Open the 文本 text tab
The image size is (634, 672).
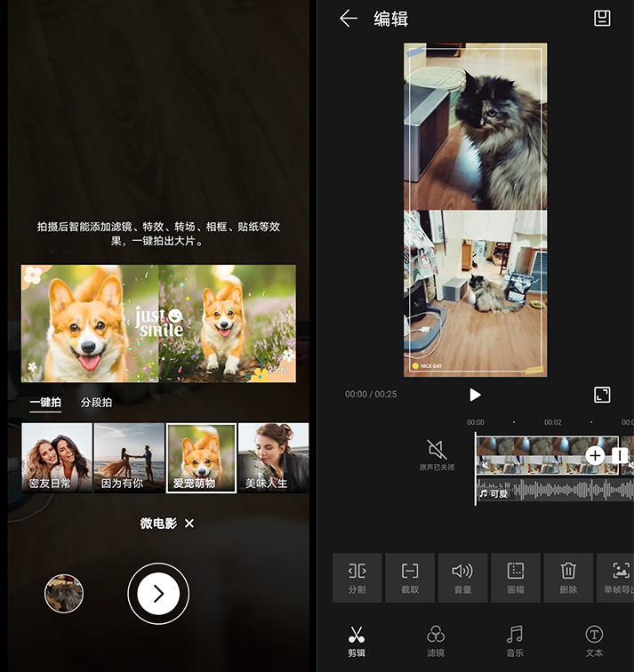(594, 642)
